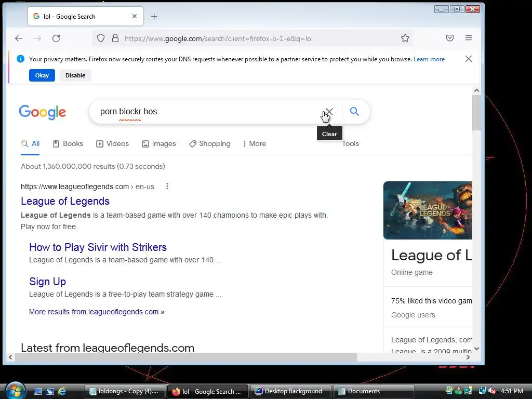Screen dimensions: 532x399
Task: Open the search Tools options
Action: point(351,143)
